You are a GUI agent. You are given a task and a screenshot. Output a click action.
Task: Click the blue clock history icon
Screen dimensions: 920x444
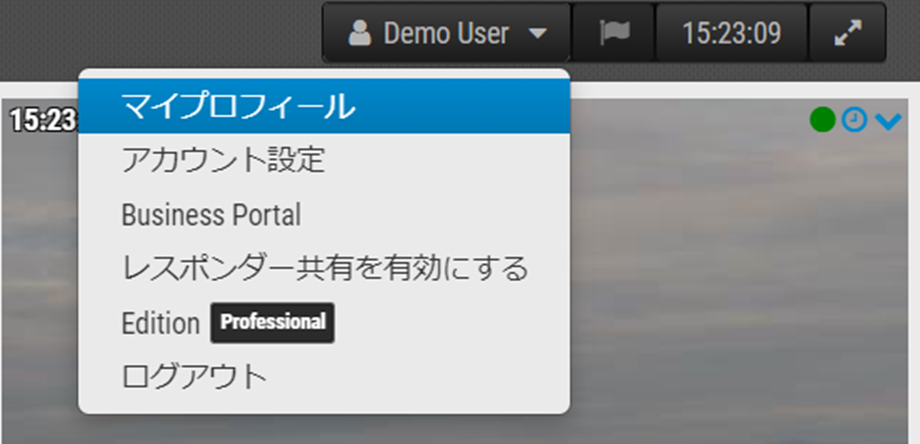854,120
